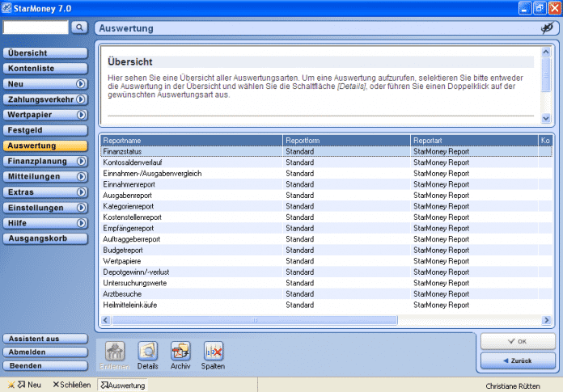This screenshot has width=563, height=392.
Task: Select Festgeld in the sidebar
Action: (x=44, y=130)
